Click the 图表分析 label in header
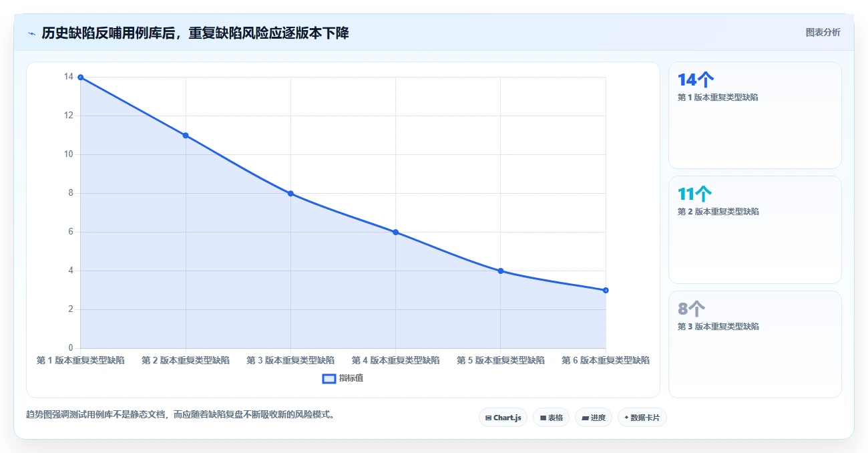868x453 pixels. [x=823, y=32]
